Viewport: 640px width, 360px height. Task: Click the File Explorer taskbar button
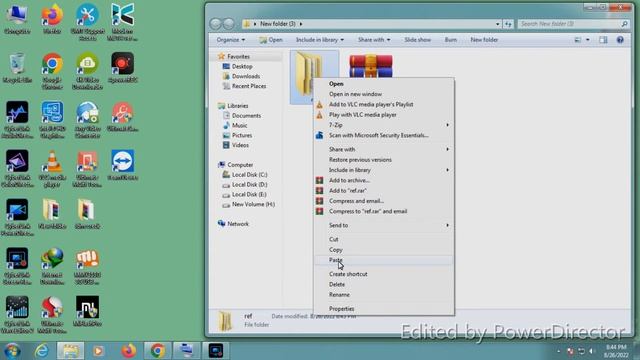click(x=71, y=350)
